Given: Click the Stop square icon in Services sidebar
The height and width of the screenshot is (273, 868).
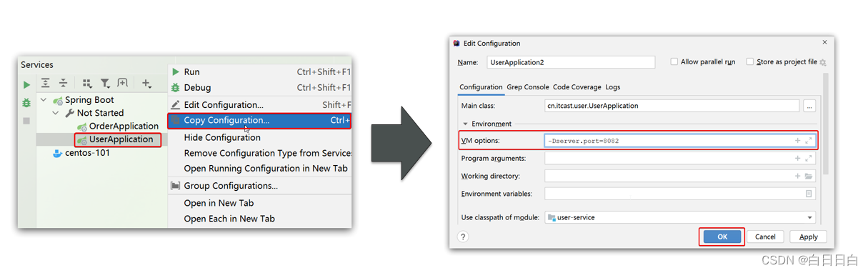Looking at the screenshot, I should (27, 121).
